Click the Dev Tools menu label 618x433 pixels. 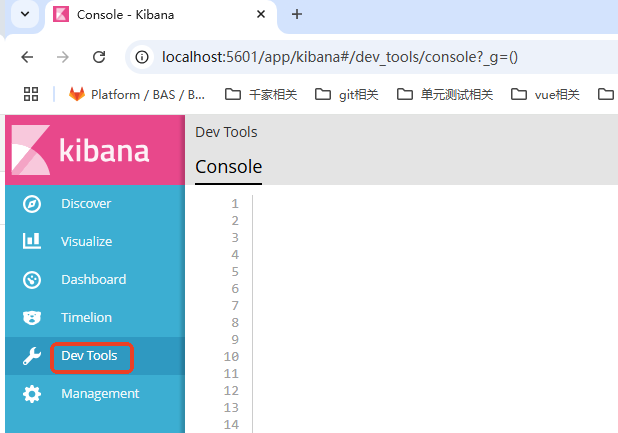click(89, 356)
